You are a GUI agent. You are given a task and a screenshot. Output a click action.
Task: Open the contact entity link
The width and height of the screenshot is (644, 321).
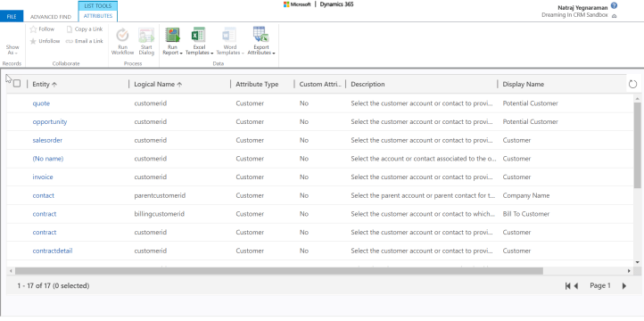[x=43, y=195]
